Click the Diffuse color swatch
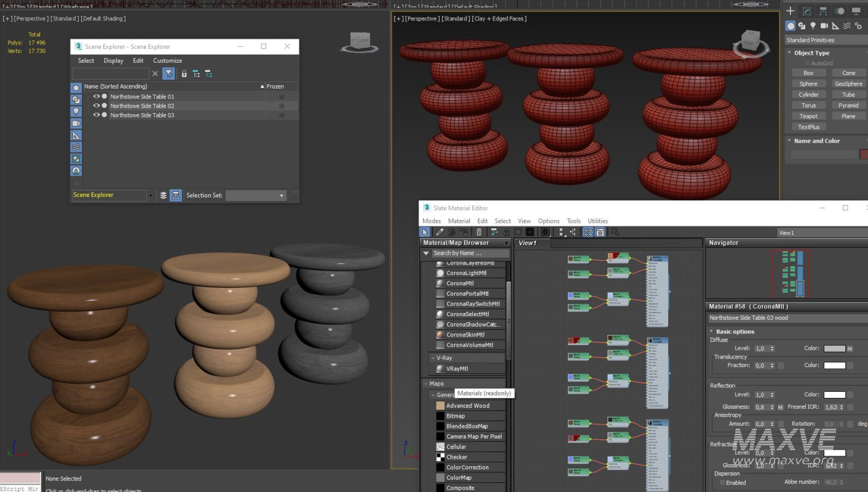This screenshot has width=868, height=492. point(834,349)
